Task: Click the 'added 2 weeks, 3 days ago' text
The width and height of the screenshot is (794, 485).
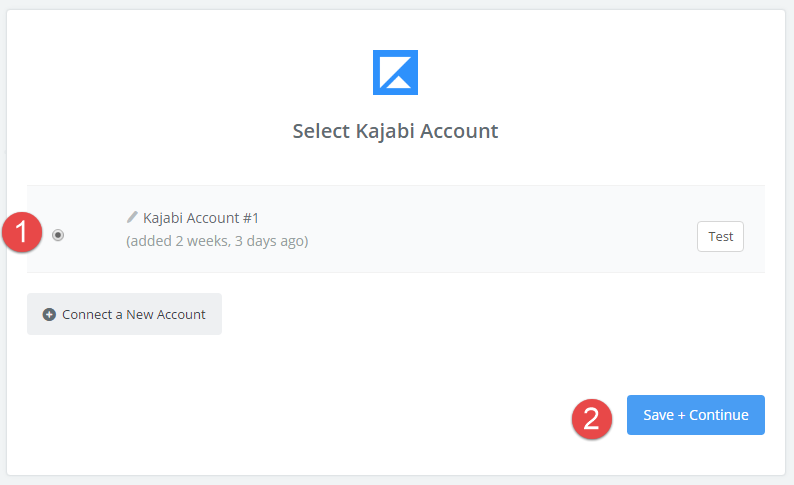Action: tap(217, 241)
